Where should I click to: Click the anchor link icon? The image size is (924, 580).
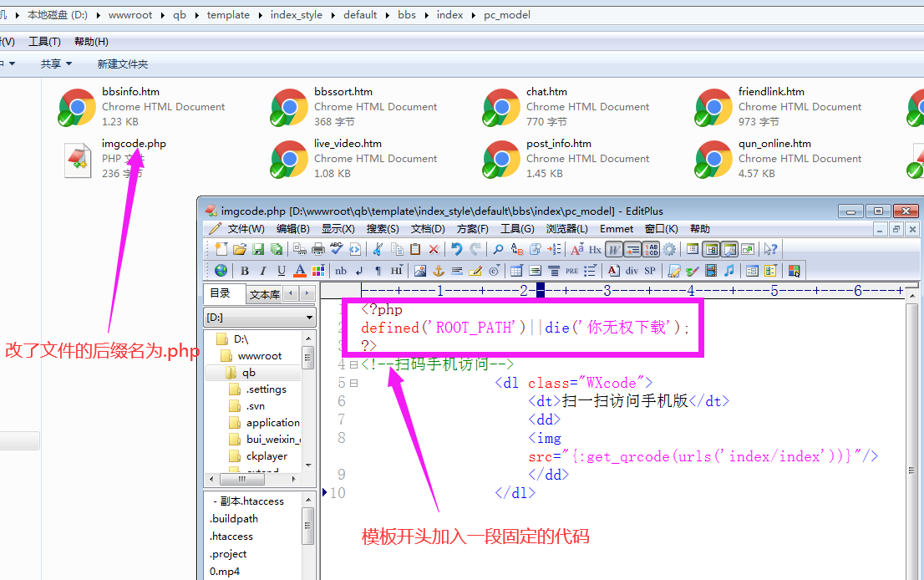439,271
